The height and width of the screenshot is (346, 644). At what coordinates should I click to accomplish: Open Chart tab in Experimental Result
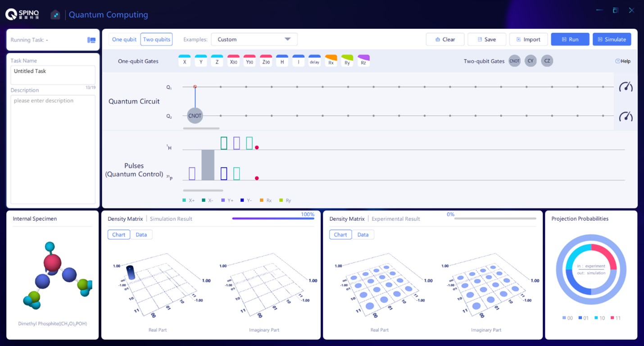(x=340, y=235)
